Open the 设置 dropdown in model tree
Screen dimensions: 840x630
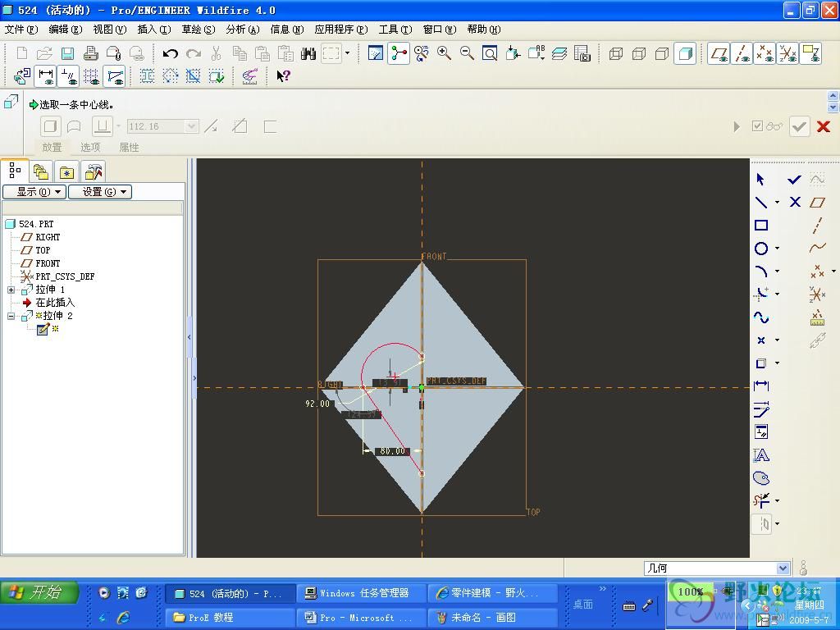(100, 192)
